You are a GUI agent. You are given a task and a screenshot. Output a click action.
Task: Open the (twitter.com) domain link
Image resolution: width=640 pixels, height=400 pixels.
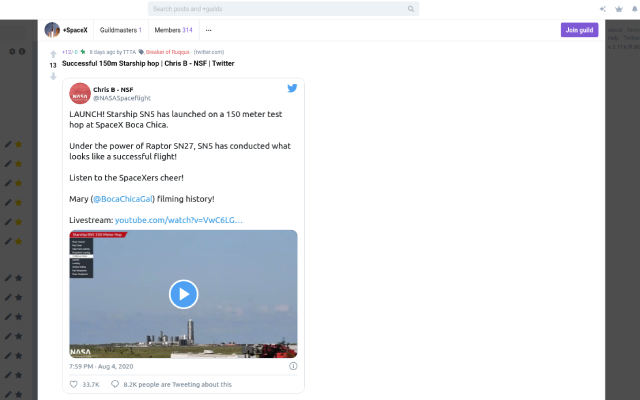pos(209,52)
